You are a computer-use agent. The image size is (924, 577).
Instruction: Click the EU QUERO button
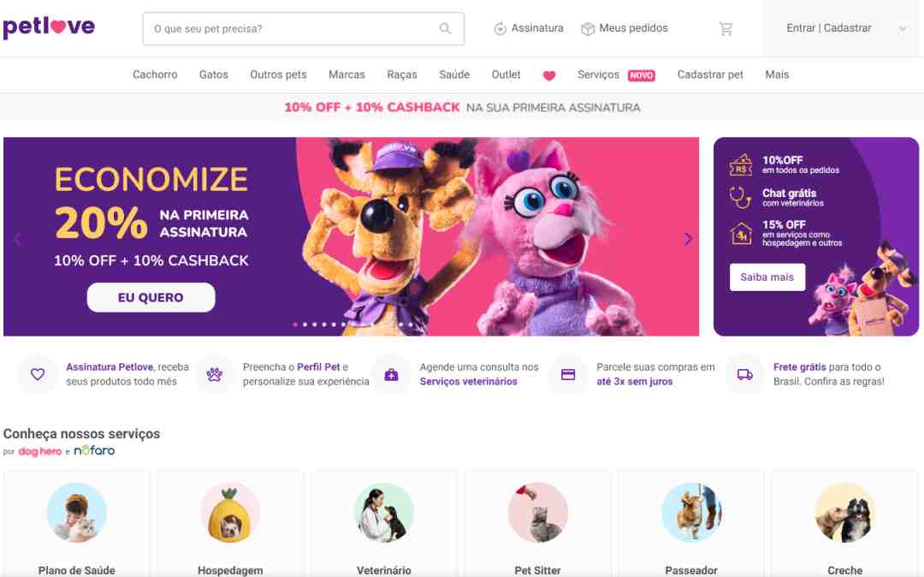(151, 298)
